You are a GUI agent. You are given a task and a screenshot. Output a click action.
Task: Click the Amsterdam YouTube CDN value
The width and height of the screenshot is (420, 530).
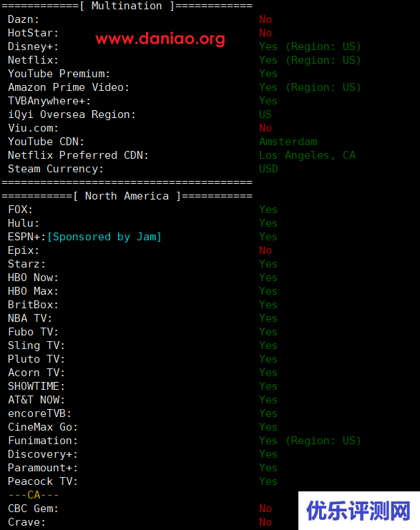(288, 142)
